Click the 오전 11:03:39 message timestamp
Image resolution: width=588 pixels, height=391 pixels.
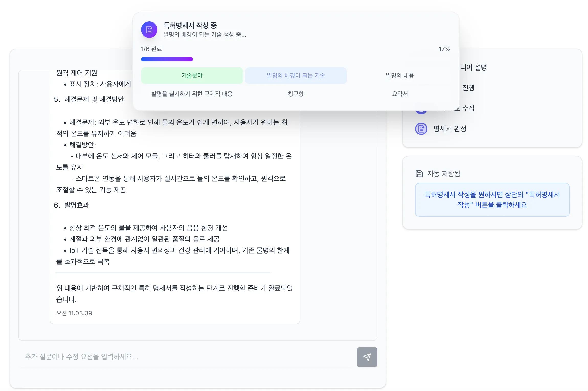point(74,313)
